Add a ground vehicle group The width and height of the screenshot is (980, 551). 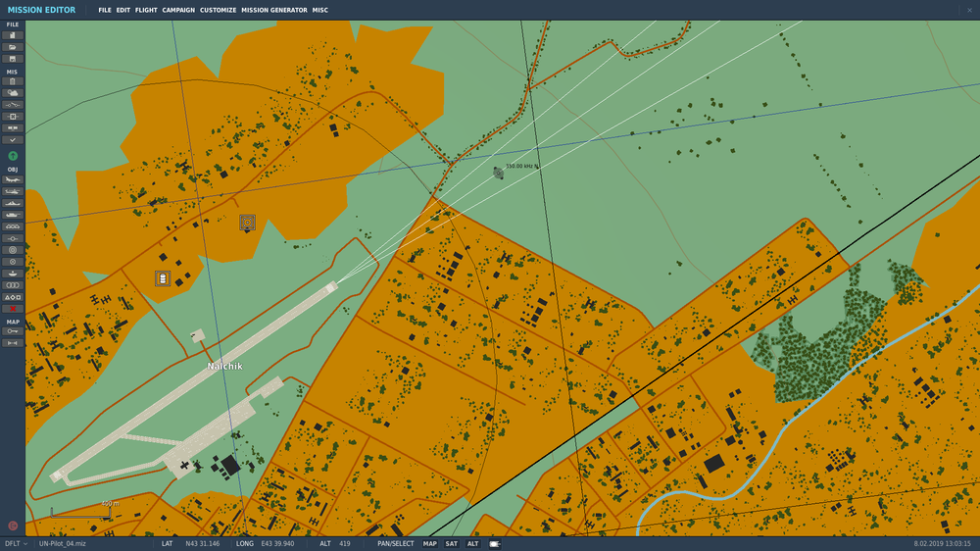13,215
